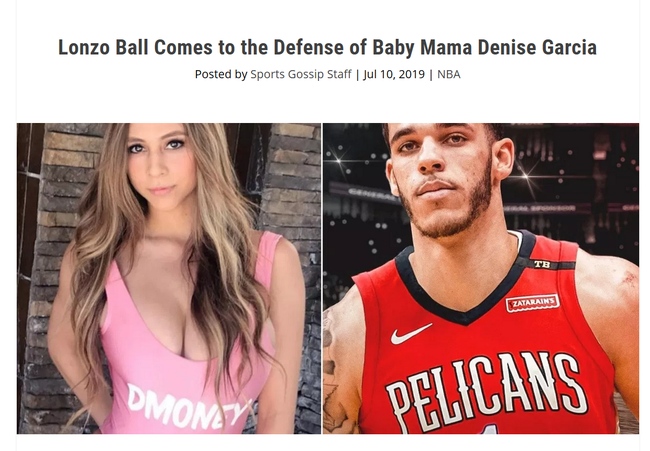
Task: Click the sparkling arena lights background
Action: point(572,174)
